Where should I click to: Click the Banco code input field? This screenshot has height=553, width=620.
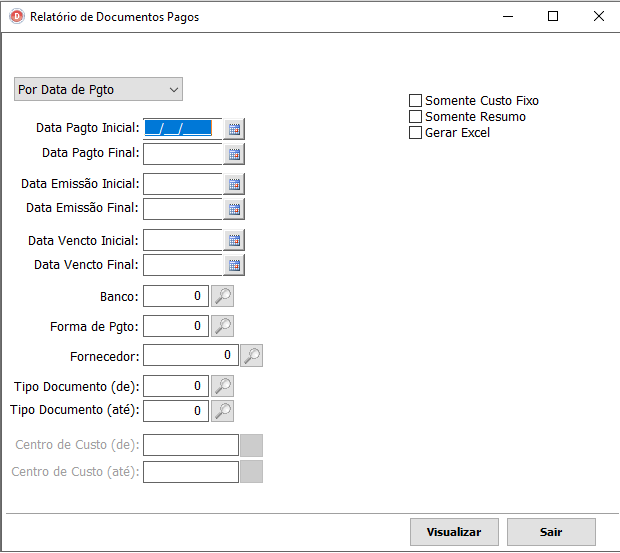pos(176,296)
